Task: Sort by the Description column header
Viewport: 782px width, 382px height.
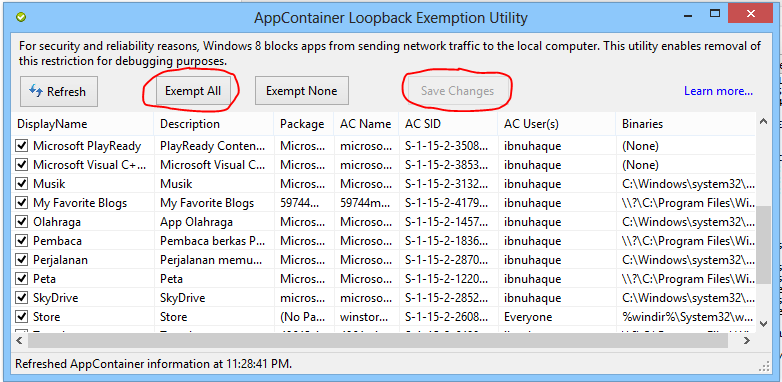Action: coord(214,124)
